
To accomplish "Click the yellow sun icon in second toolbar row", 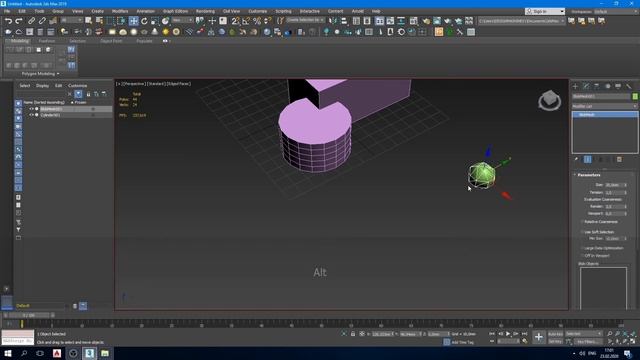I will click(x=165, y=32).
